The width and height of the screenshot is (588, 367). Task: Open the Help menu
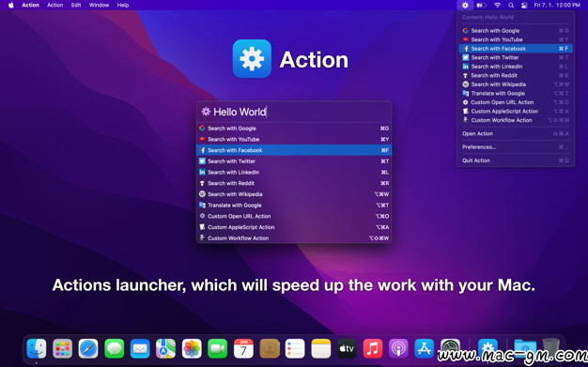[123, 6]
